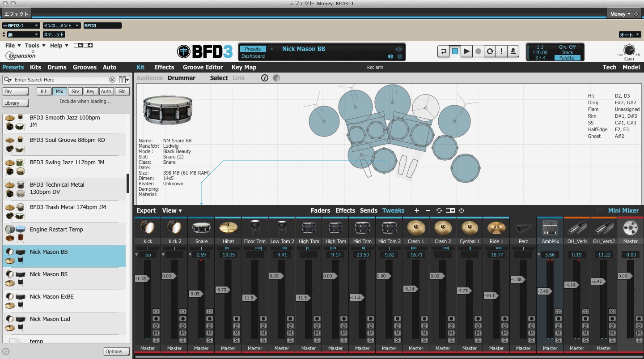
Task: Click the Stop transport button
Action: coord(455,51)
